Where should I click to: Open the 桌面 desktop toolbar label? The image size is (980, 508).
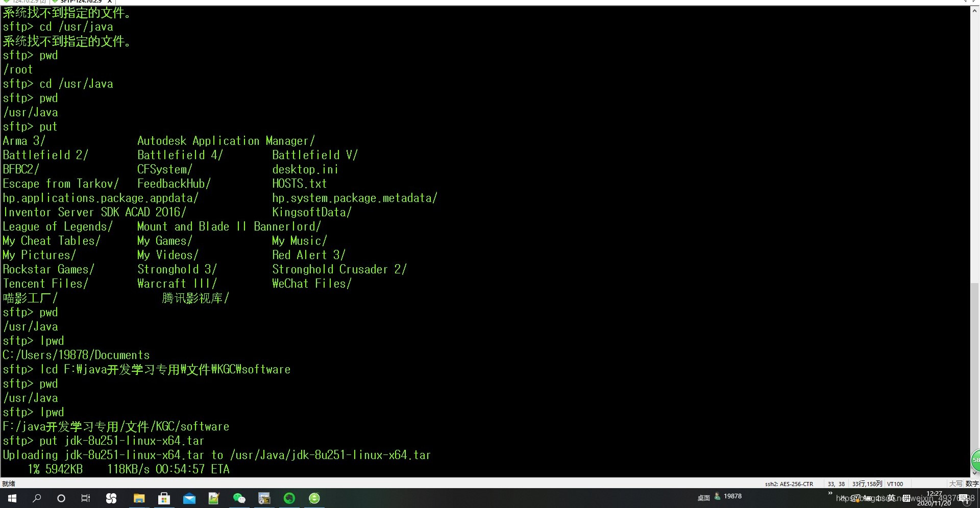click(703, 498)
